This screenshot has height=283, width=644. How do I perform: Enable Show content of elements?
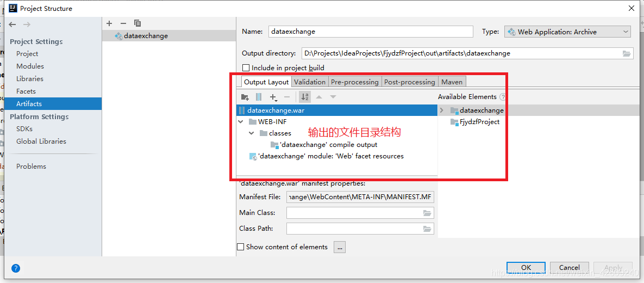(x=241, y=247)
